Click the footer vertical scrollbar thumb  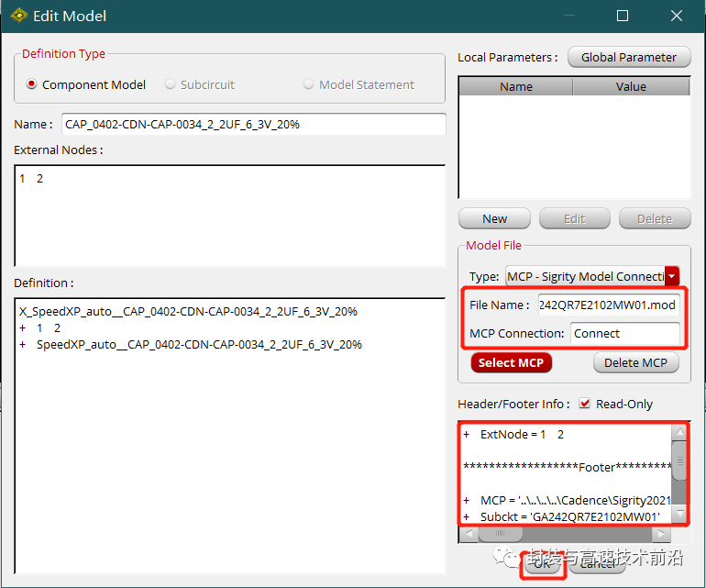point(680,460)
